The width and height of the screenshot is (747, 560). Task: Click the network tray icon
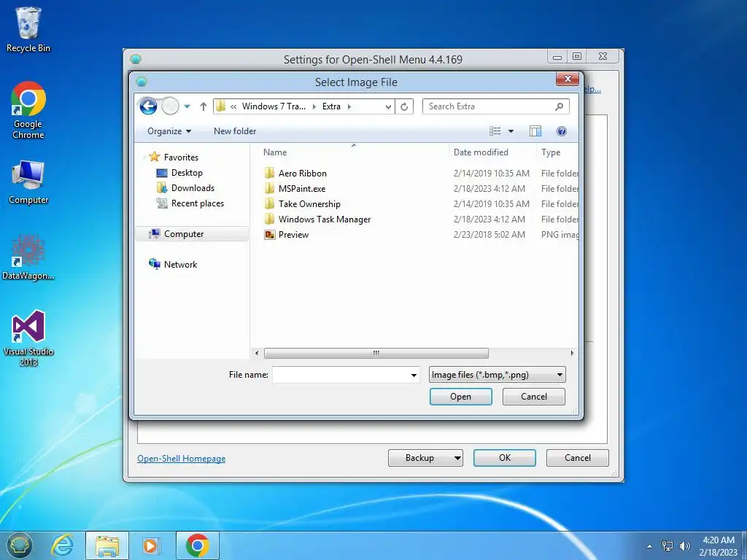point(667,546)
